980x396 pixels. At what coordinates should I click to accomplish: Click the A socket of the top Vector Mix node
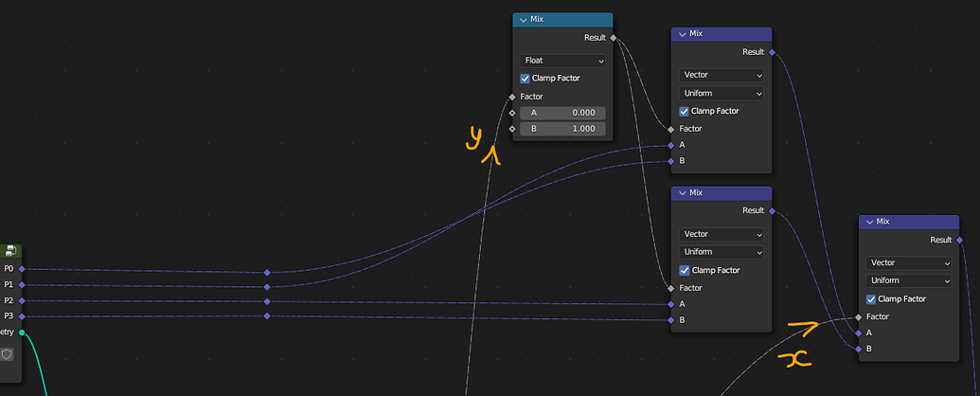670,145
